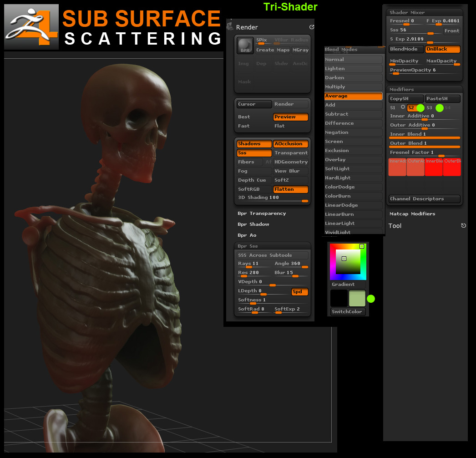Click the MGray button
The image size is (476, 458).
click(300, 50)
